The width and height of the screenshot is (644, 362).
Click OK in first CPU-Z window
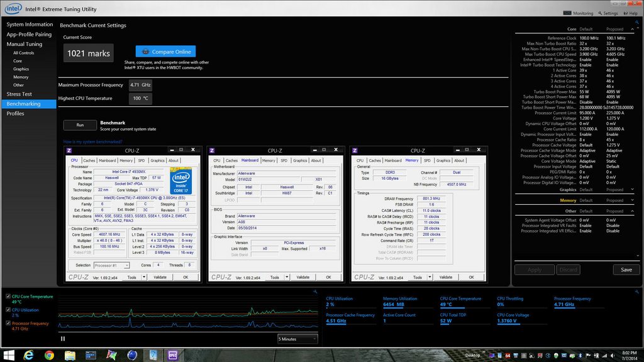coord(186,277)
